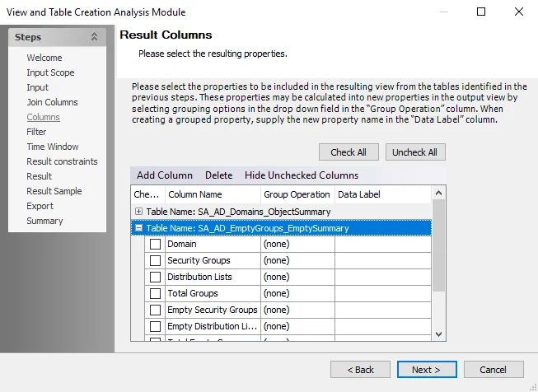The image size is (538, 392).
Task: Maximize the wizard window
Action: point(481,12)
